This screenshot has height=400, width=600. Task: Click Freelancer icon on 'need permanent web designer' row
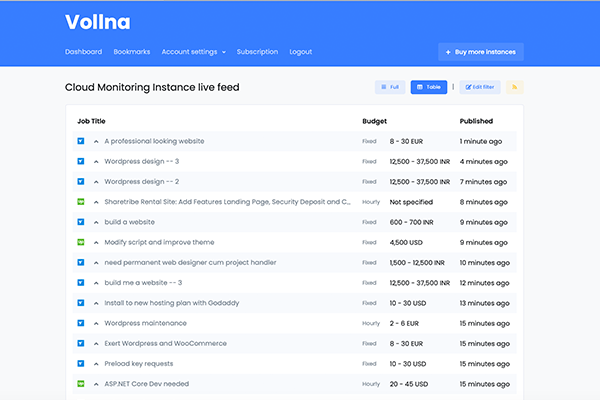(81, 263)
